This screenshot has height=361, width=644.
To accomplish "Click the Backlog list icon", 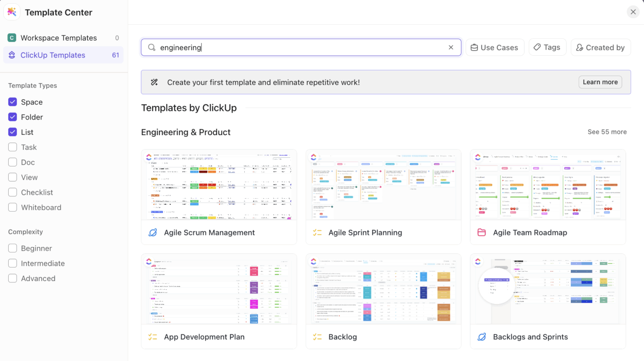I will [317, 337].
